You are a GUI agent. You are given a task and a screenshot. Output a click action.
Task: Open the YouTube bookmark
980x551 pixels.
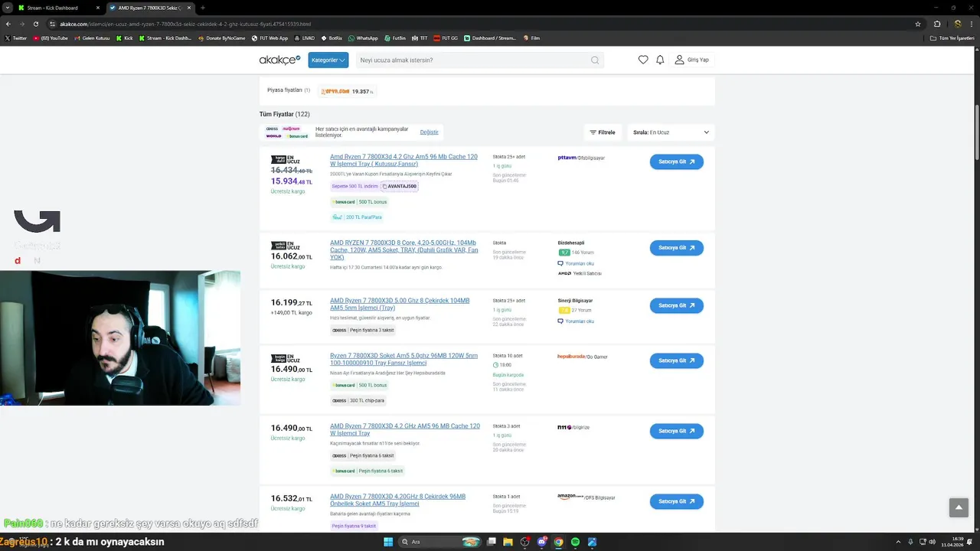(x=51, y=37)
